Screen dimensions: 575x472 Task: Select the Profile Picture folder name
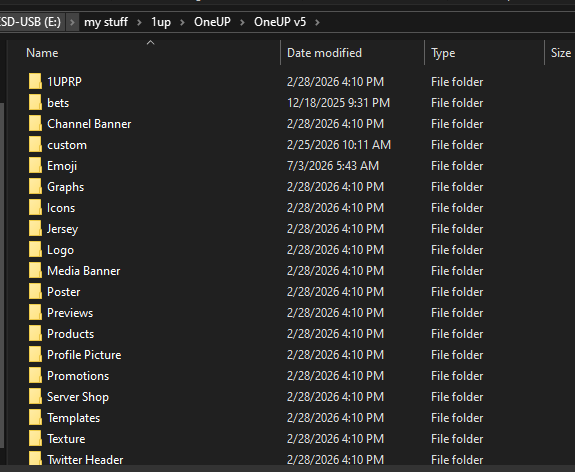[84, 355]
